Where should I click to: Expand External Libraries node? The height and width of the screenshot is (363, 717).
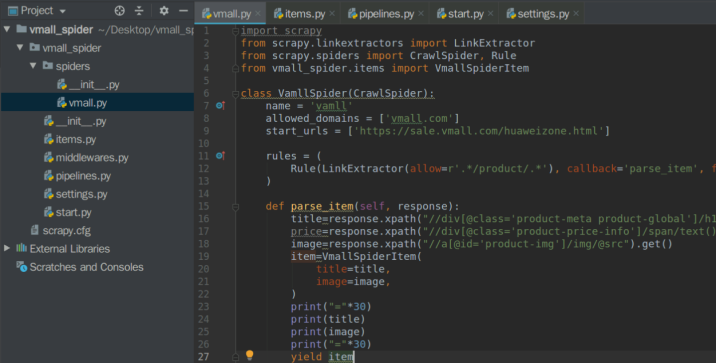(x=7, y=248)
